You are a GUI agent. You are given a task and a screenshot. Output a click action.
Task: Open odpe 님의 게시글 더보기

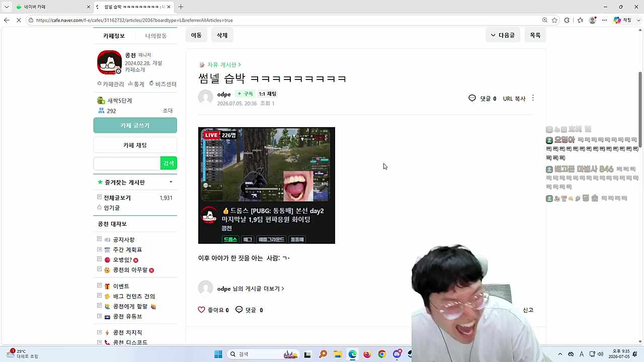[251, 289]
